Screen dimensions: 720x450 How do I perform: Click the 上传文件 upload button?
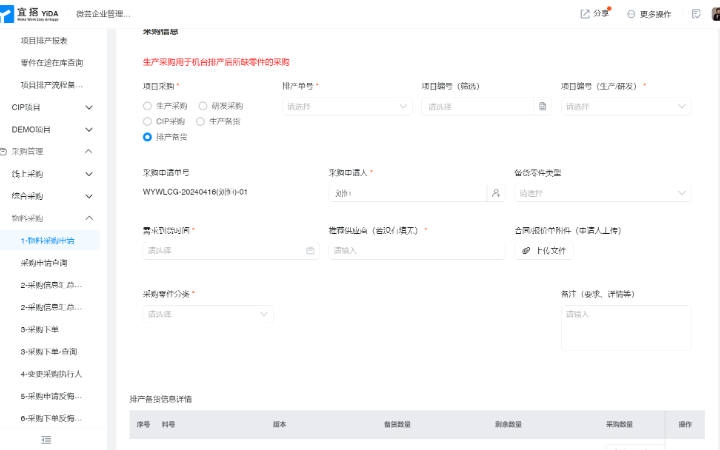[x=544, y=251]
